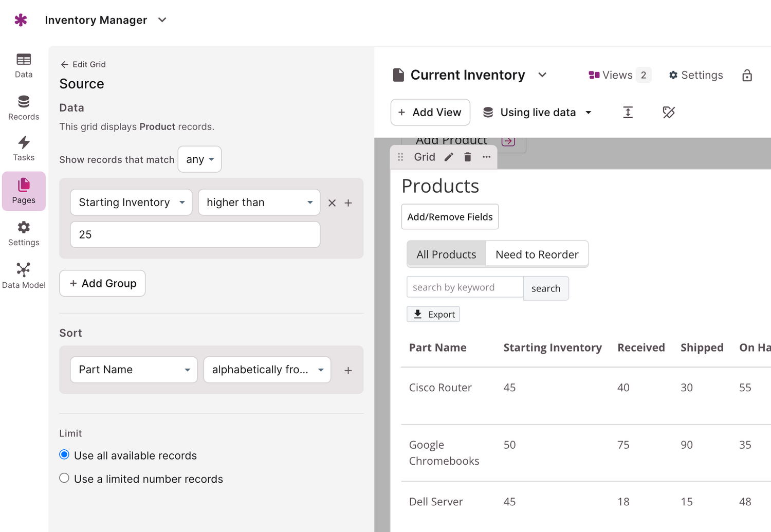Delete the Grid using trash icon

pos(468,157)
